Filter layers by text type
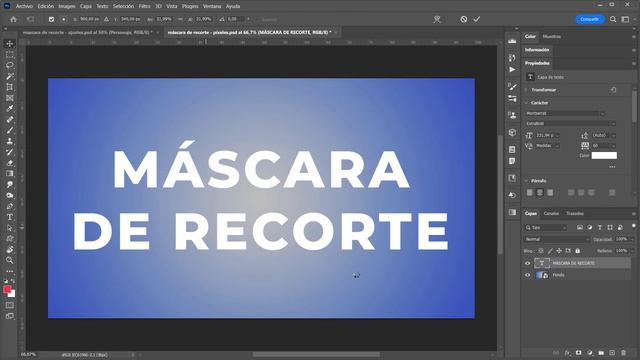The width and height of the screenshot is (640, 360). click(600, 227)
